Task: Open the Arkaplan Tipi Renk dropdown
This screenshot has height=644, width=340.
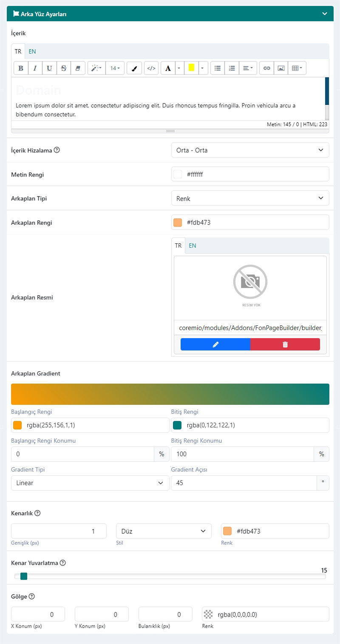Action: 250,198
